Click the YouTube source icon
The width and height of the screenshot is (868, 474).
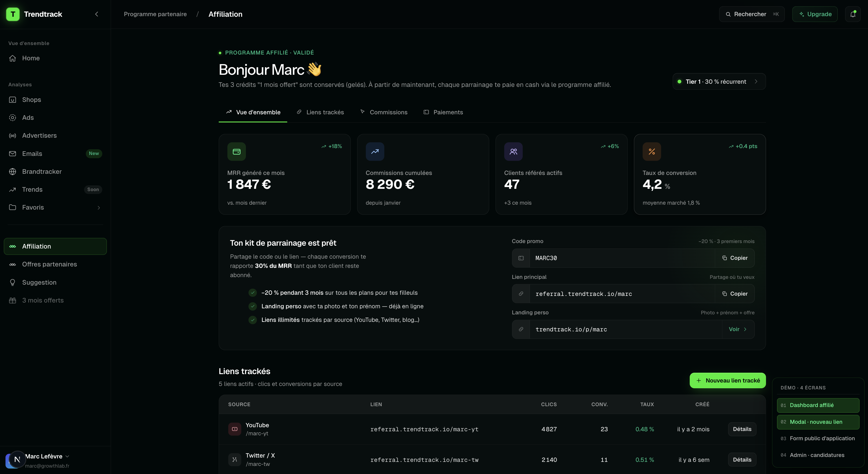coord(235,429)
